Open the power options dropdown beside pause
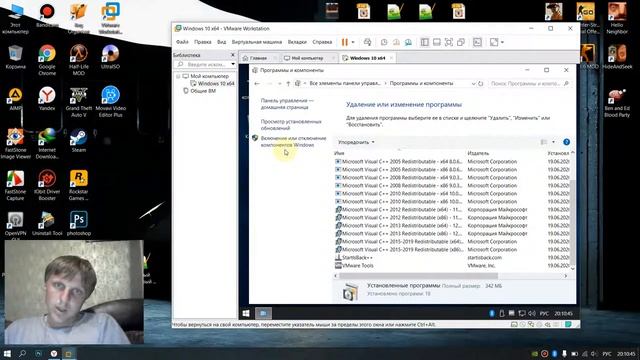 (353, 42)
